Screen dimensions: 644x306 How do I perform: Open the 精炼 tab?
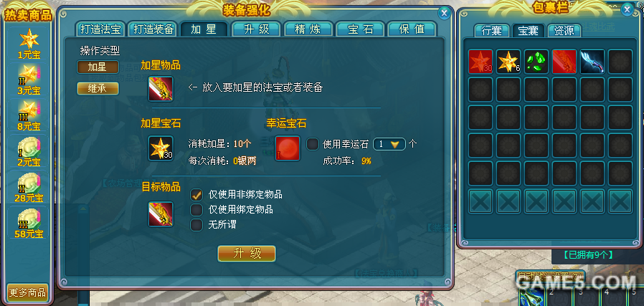click(x=308, y=29)
